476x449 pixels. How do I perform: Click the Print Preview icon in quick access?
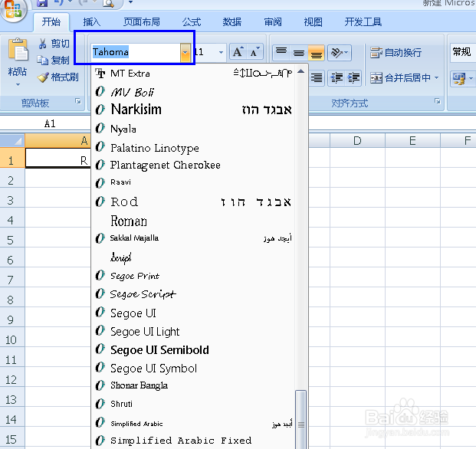point(108,3)
